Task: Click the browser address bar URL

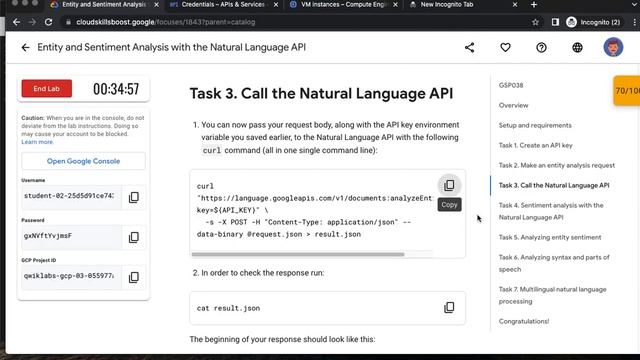Action: coord(165,22)
